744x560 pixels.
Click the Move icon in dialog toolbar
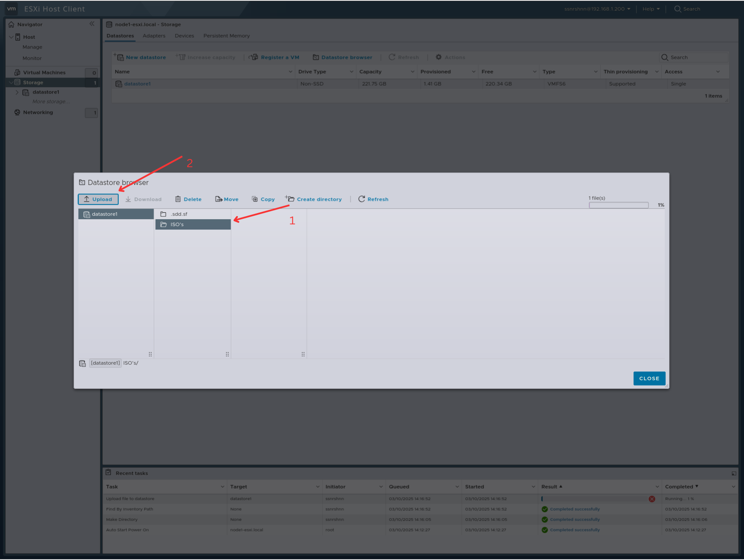[x=218, y=199]
